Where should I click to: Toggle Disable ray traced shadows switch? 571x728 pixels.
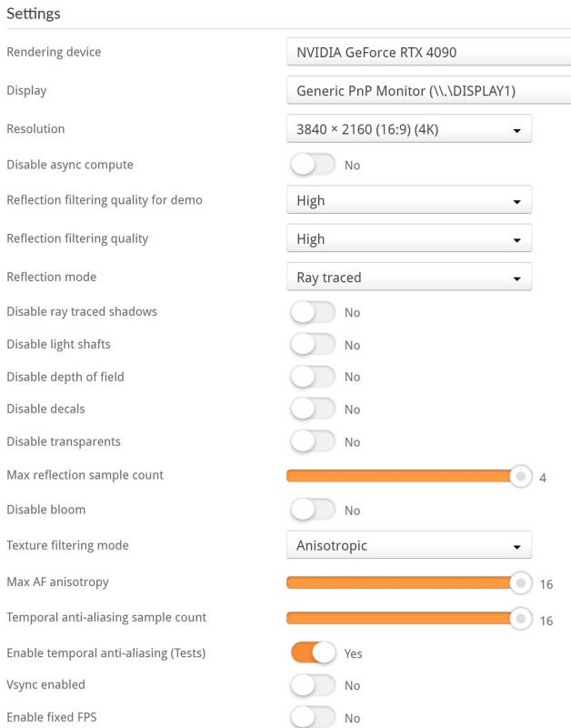coord(312,312)
